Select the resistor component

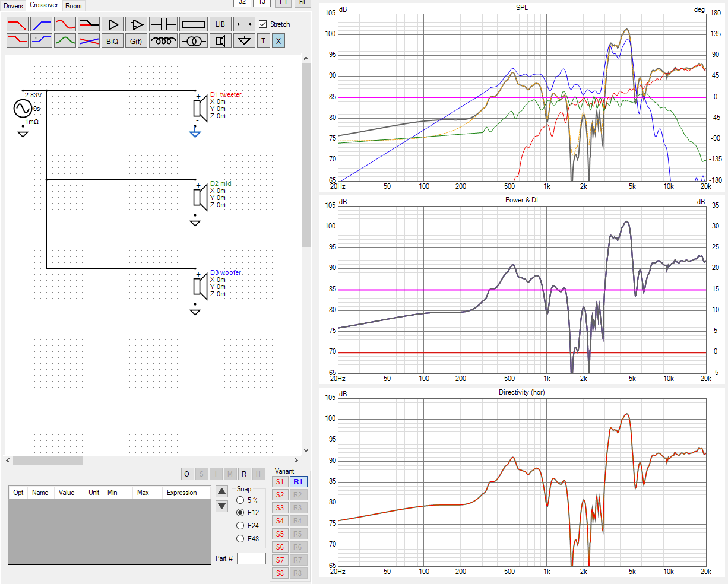194,24
